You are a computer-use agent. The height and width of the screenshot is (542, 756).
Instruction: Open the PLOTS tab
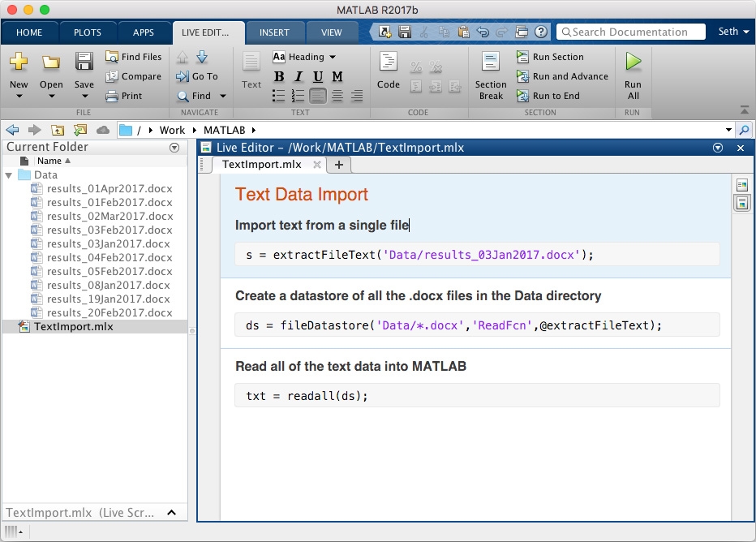pyautogui.click(x=88, y=32)
